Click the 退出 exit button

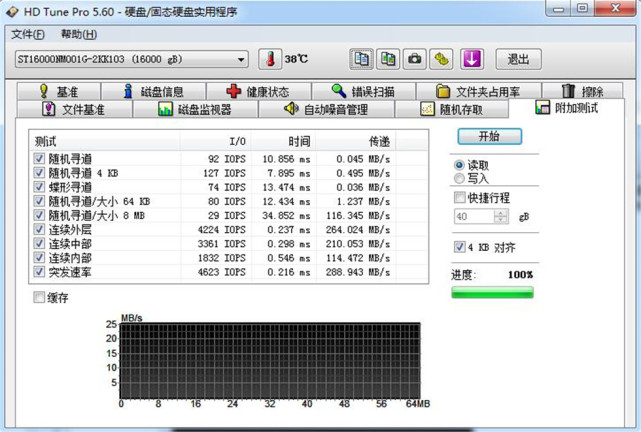pyautogui.click(x=518, y=59)
